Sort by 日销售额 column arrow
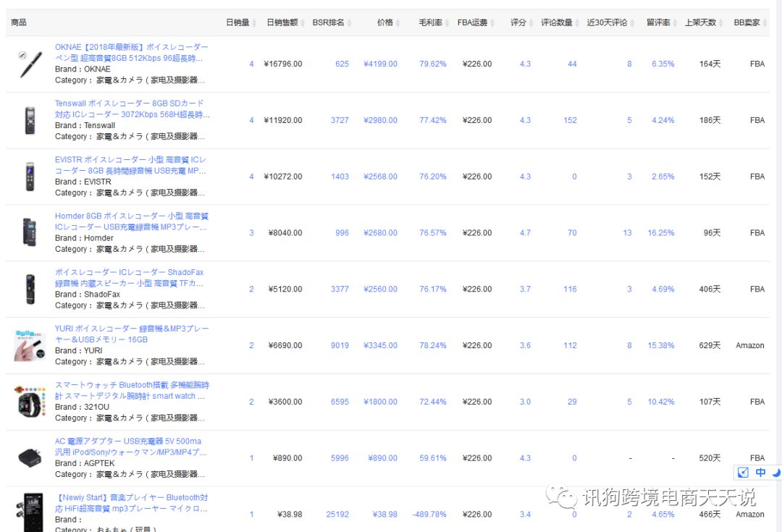 coord(302,23)
